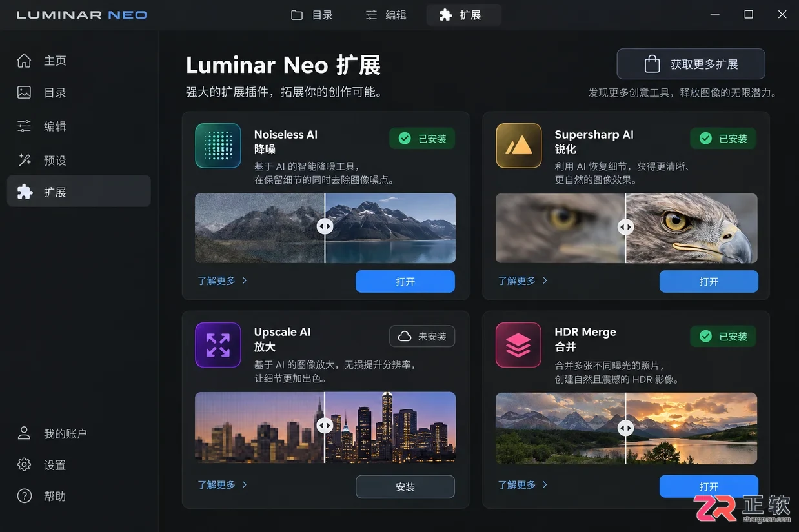Click the presets magic wand icon
This screenshot has width=799, height=532.
pos(24,160)
